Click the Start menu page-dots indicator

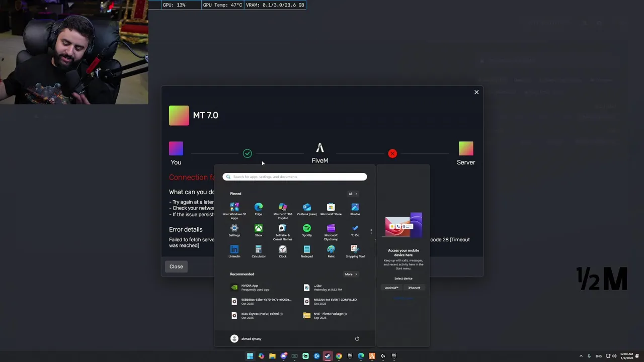point(371,231)
